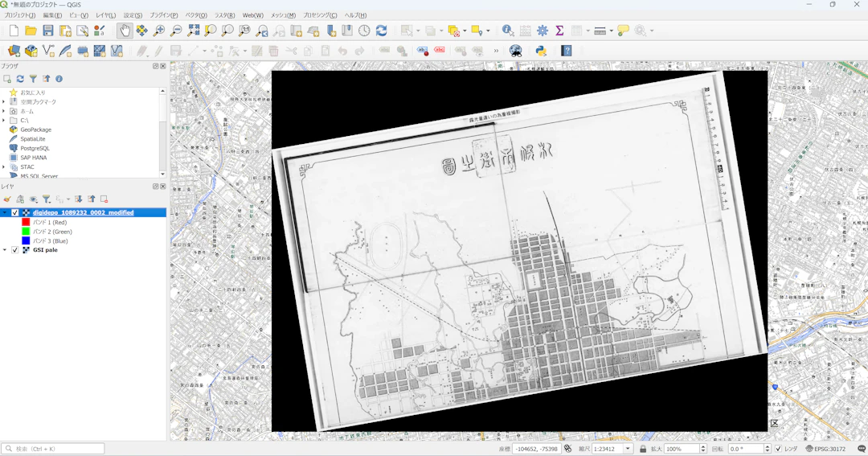Open Layer Styling paintbrush in Layers panel
Image resolution: width=868 pixels, height=456 pixels.
point(7,199)
